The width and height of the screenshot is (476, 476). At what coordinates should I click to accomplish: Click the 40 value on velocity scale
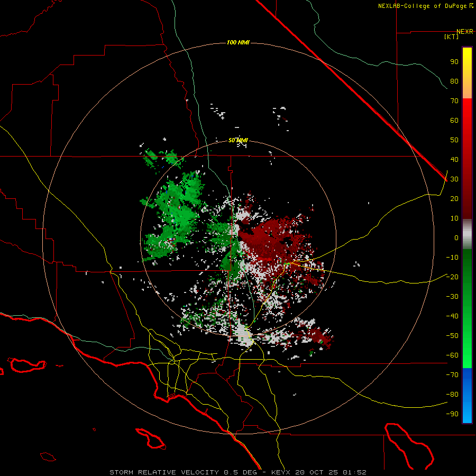click(454, 159)
